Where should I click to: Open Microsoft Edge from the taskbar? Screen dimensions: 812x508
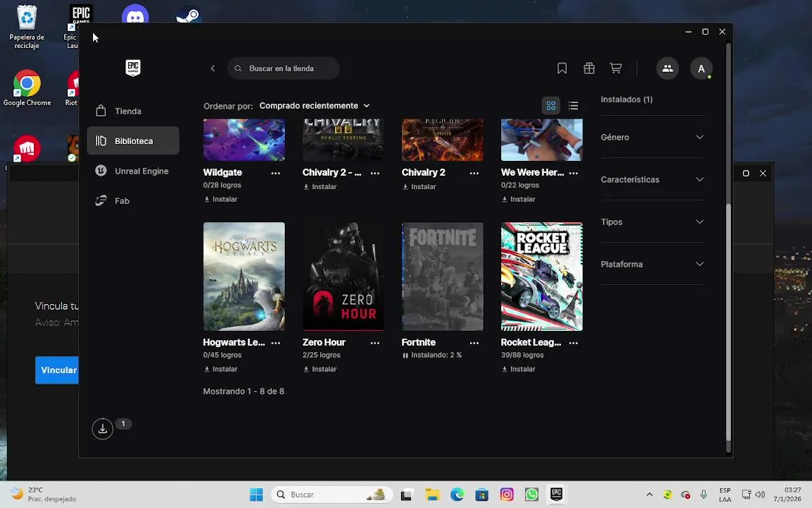tap(457, 495)
